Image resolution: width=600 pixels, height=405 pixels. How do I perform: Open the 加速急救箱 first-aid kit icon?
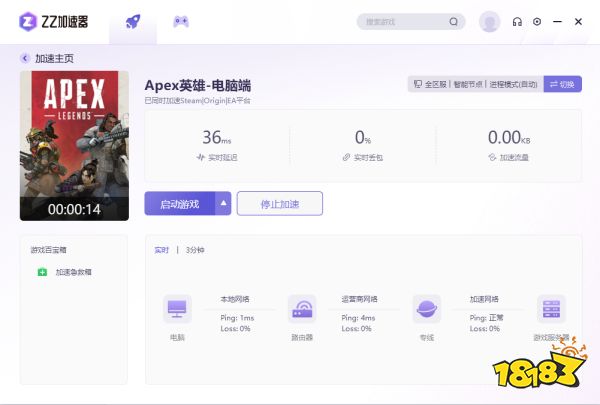pos(42,272)
